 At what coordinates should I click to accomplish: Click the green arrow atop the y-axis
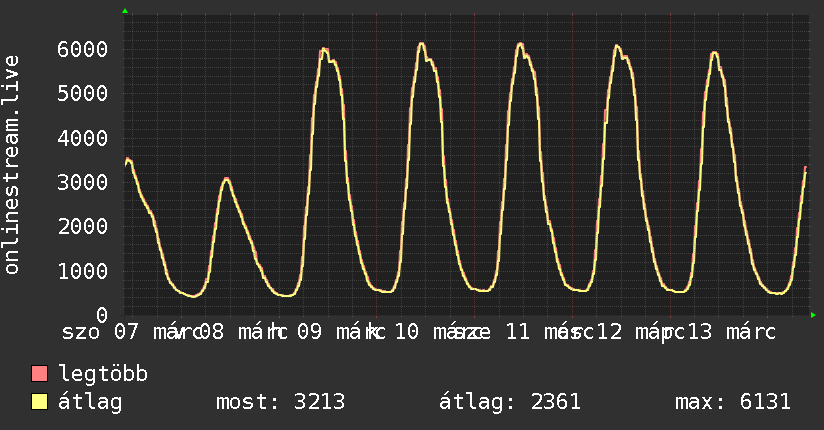coord(125,11)
